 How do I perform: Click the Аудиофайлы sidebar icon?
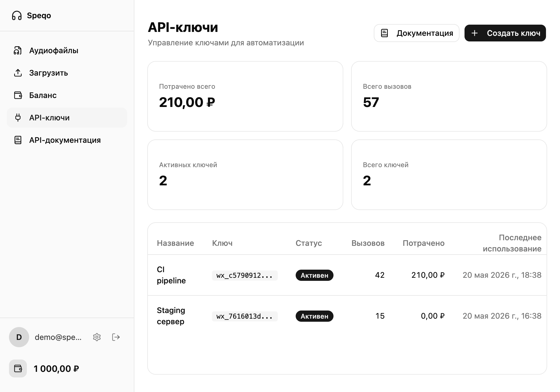coord(18,50)
